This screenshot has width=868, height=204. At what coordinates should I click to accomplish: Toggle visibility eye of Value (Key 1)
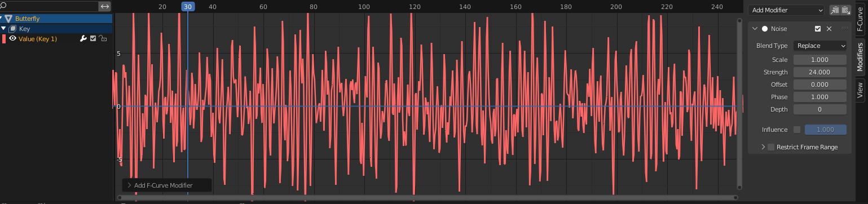[12, 38]
